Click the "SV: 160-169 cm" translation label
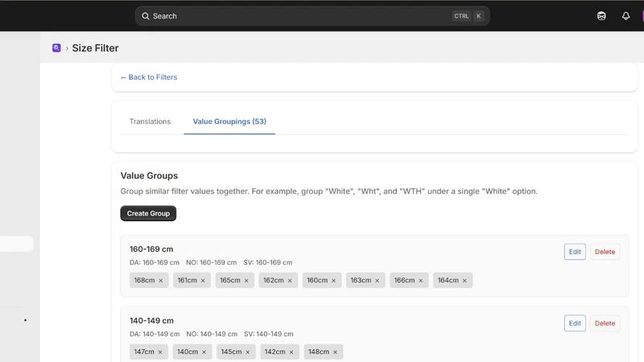Image resolution: width=644 pixels, height=362 pixels. [268, 262]
